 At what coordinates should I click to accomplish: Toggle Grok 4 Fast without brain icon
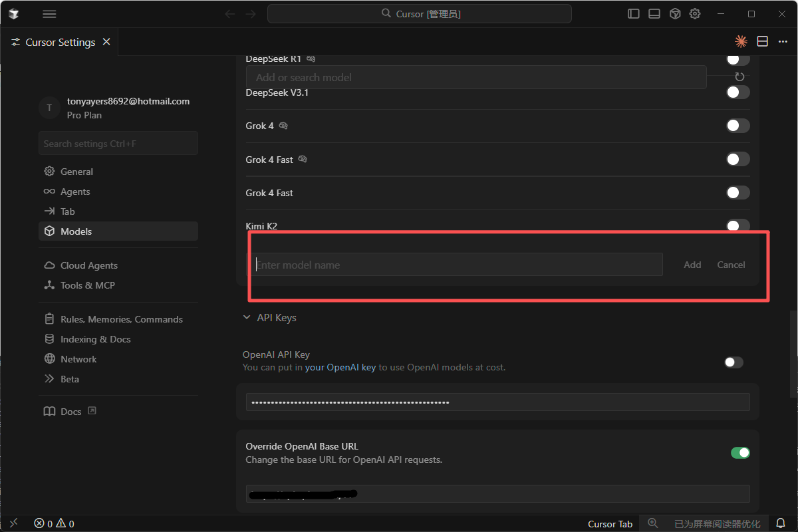[738, 192]
